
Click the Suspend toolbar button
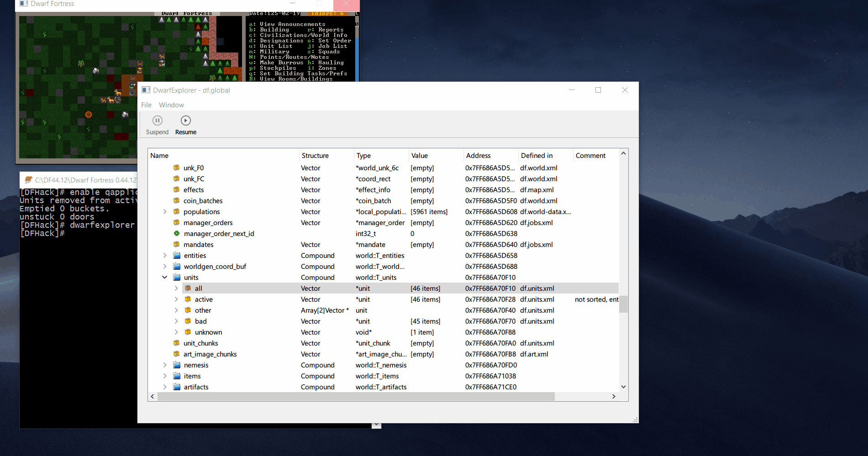pos(157,125)
